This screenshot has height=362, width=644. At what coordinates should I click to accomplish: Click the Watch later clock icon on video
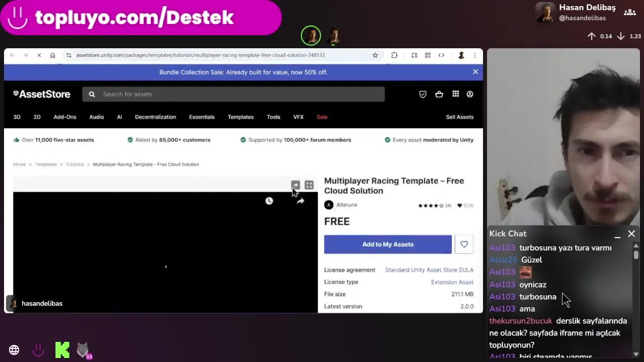(x=269, y=201)
